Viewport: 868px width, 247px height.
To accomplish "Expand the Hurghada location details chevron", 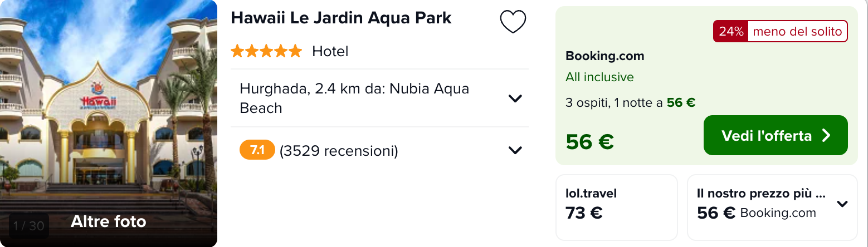I will (x=515, y=98).
